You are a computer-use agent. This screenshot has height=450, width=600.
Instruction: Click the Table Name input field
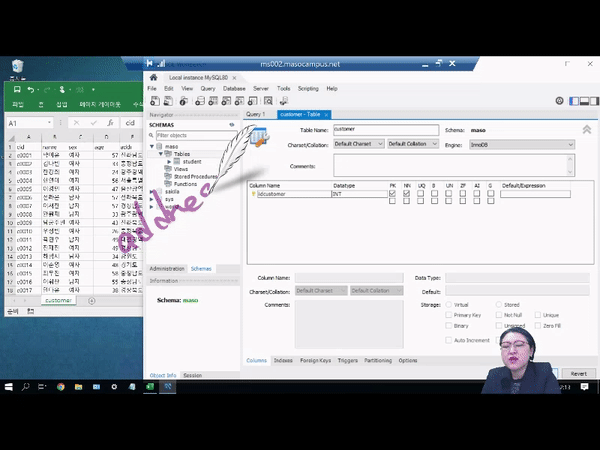pos(386,130)
